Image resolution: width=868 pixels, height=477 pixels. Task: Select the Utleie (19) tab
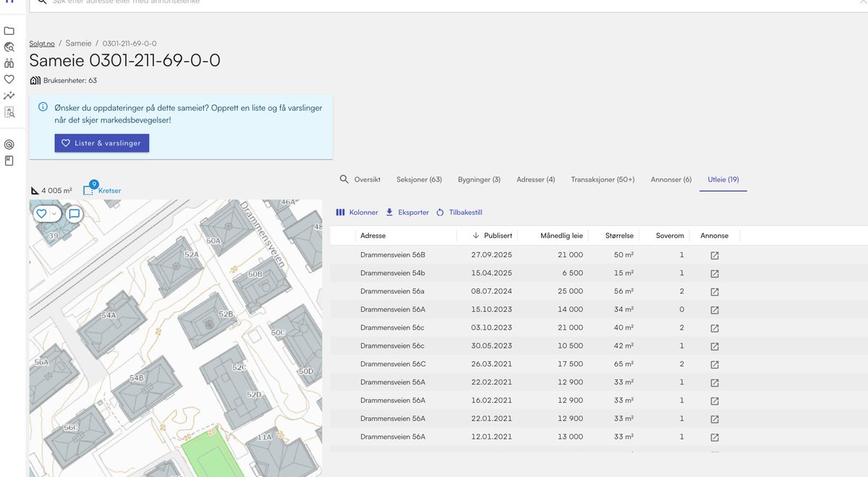click(723, 179)
